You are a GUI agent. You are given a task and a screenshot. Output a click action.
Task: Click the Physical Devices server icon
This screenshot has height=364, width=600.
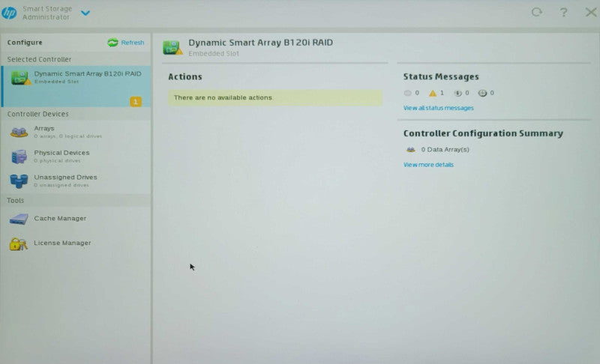coord(19,157)
